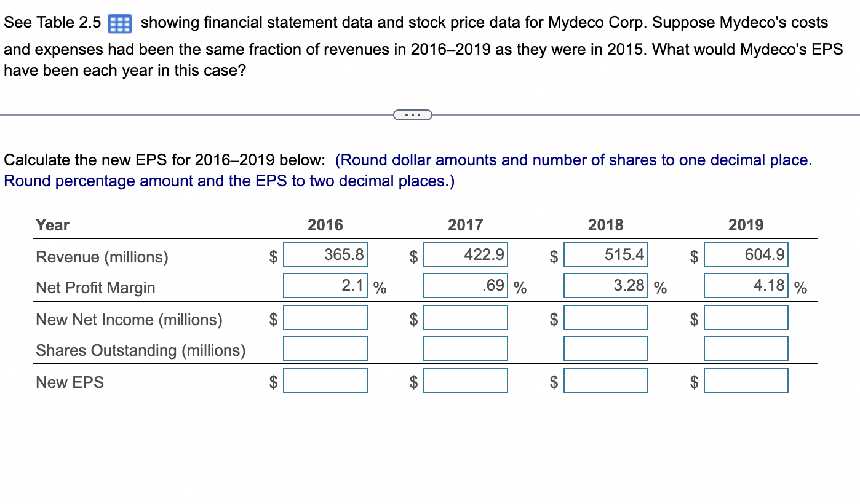Click the 2018 New Net Income input box
Image resolution: width=860 pixels, height=504 pixels.
click(x=605, y=317)
